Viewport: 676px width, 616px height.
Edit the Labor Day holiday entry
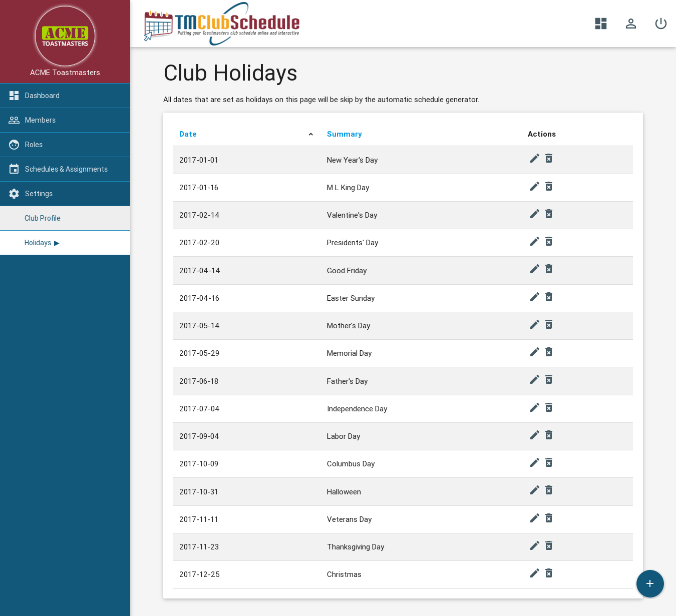click(x=534, y=435)
